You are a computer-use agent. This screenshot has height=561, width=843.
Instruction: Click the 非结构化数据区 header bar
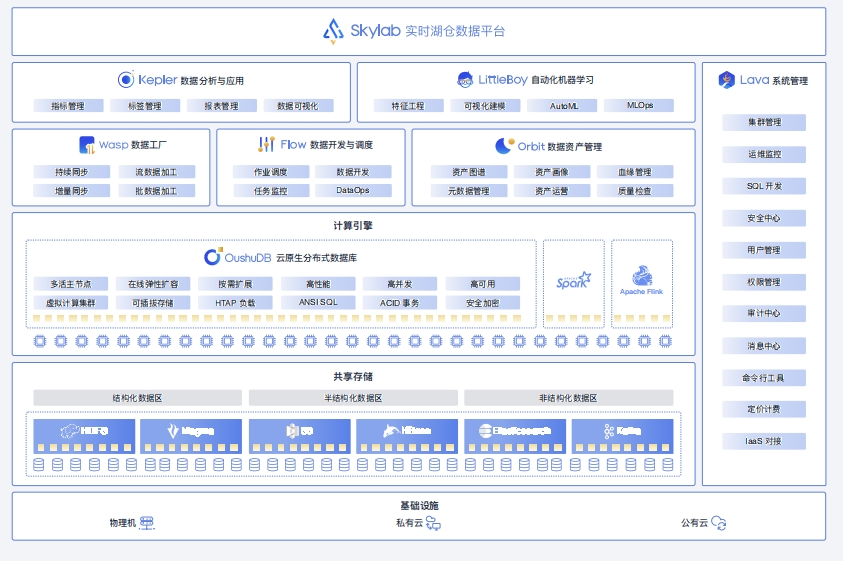tap(569, 398)
